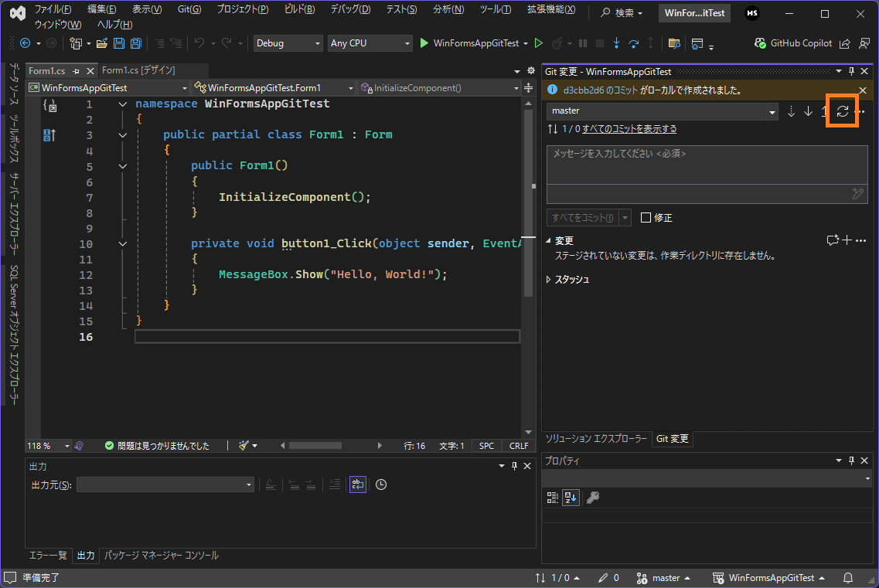
Task: Open the Git(G) menu
Action: click(189, 9)
